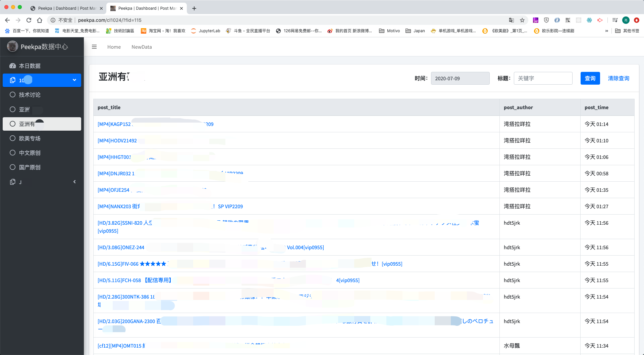644x355 pixels.
Task: Click the copy icon beside J menu
Action: pyautogui.click(x=13, y=182)
